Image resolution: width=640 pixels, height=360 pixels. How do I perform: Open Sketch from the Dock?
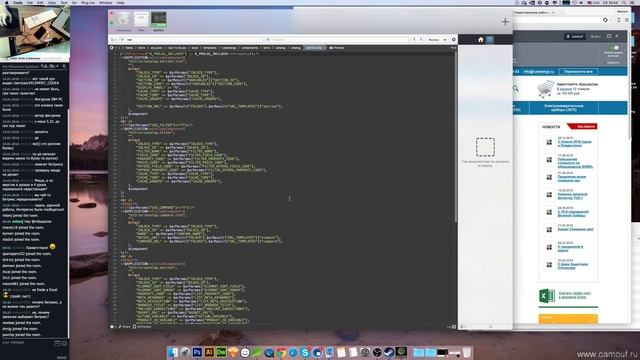pyautogui.click(x=233, y=352)
